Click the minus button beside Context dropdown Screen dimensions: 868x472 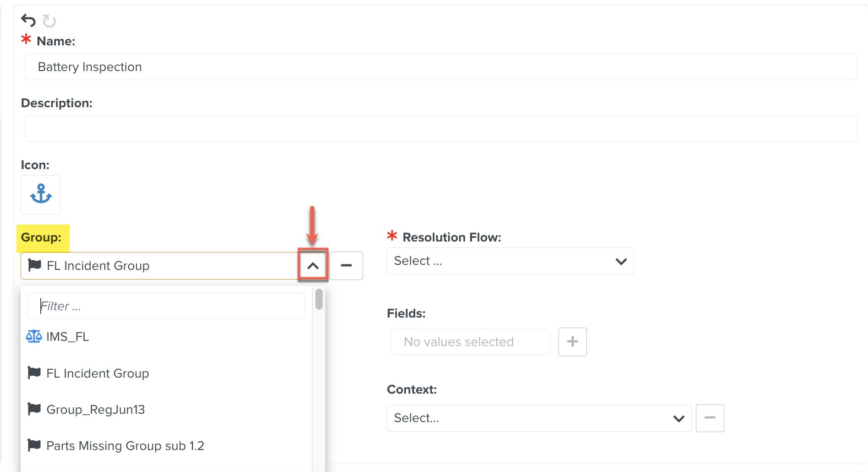coord(710,418)
